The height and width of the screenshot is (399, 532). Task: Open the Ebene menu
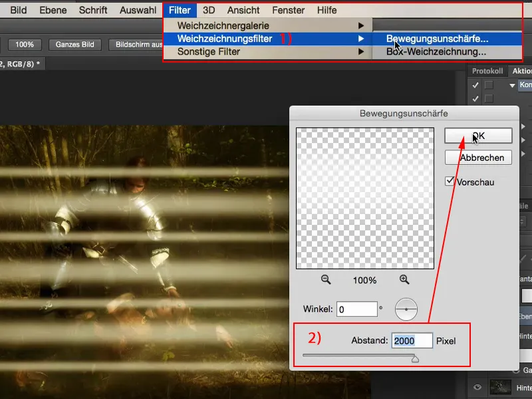click(x=53, y=10)
